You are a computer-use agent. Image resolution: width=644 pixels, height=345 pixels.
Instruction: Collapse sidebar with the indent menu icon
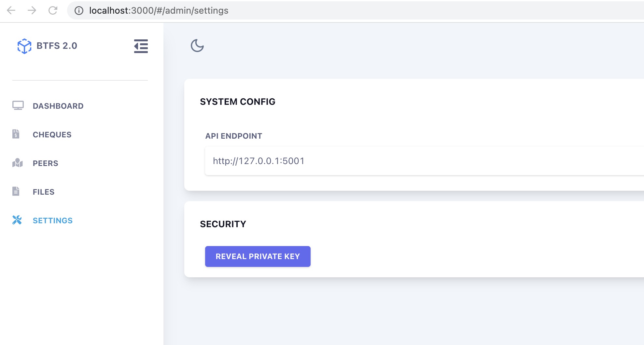[141, 46]
